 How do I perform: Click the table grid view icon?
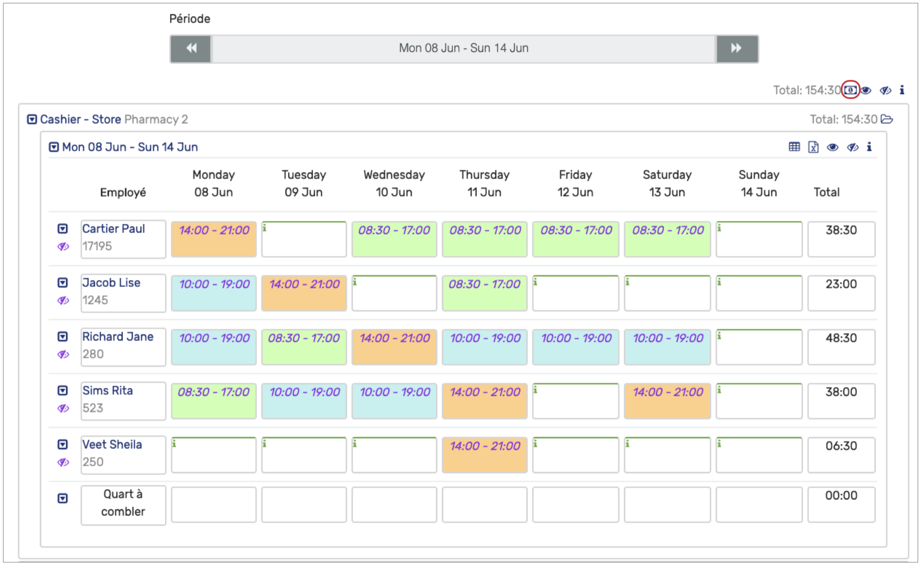(794, 147)
